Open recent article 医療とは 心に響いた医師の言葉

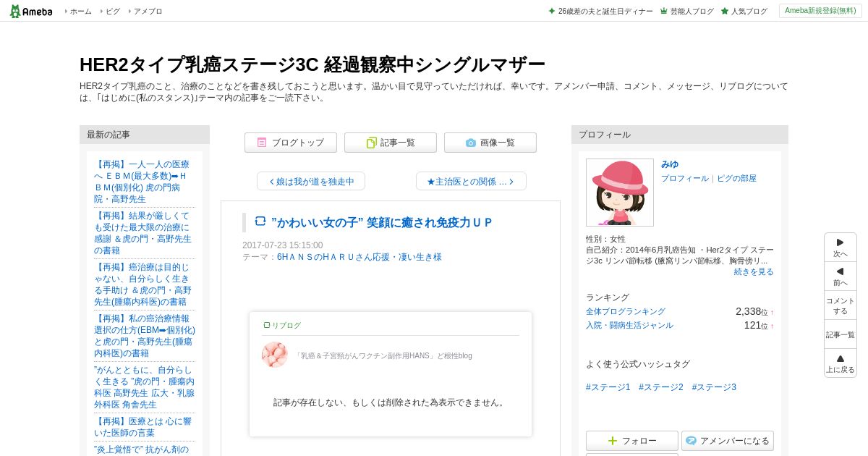pos(144,427)
